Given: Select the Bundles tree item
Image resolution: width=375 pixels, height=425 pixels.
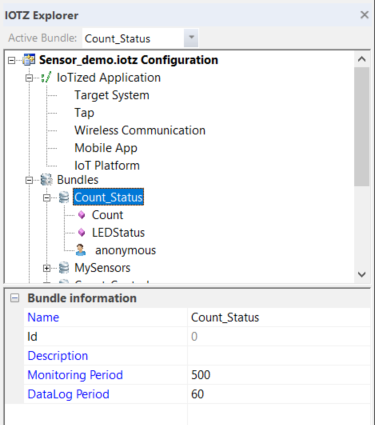Looking at the screenshot, I should [x=78, y=180].
